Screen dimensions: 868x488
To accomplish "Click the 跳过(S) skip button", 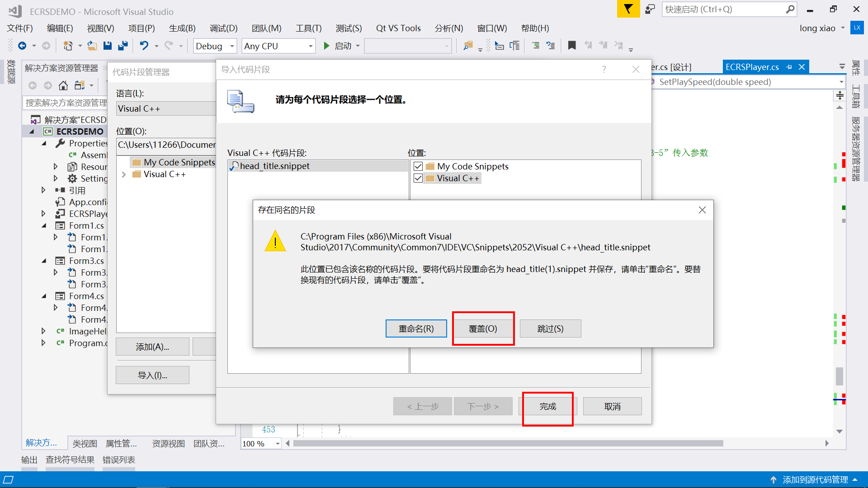I will click(x=550, y=328).
